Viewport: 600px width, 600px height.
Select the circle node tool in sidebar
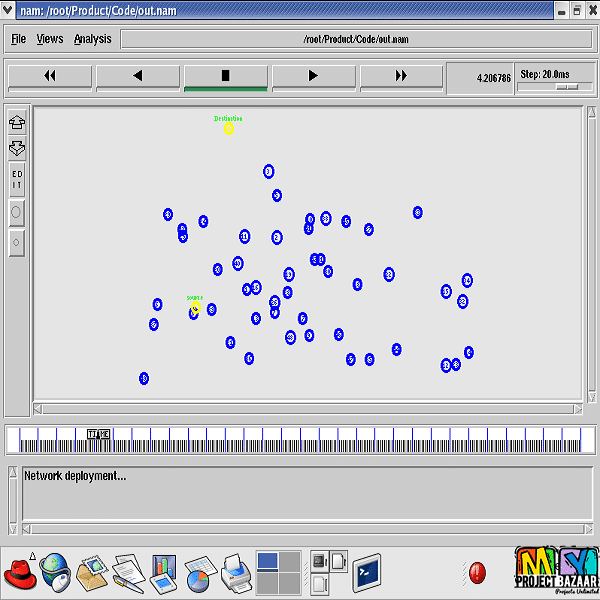point(17,212)
